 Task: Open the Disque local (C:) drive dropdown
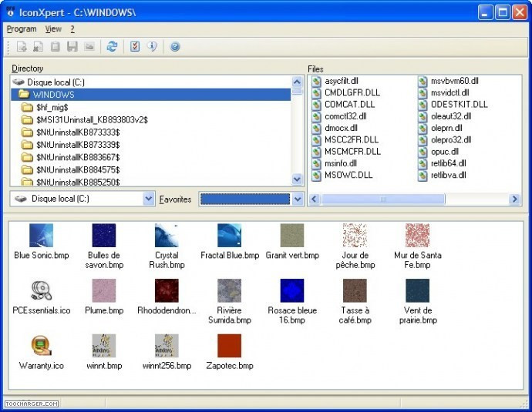(x=149, y=199)
